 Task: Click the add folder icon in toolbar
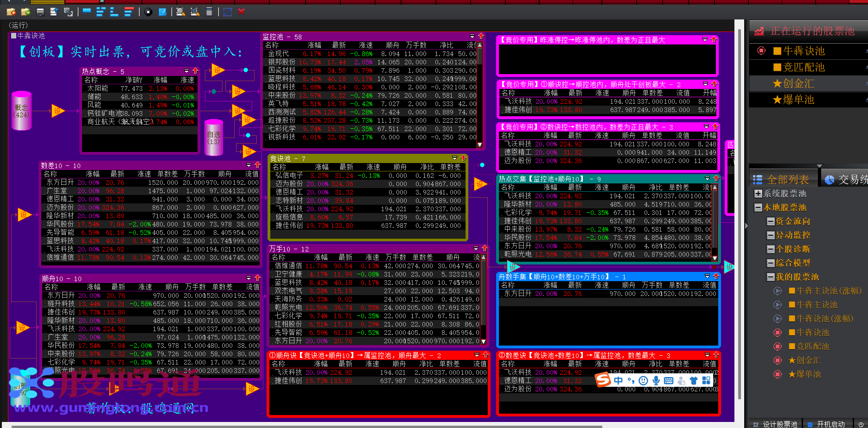pyautogui.click(x=11, y=12)
